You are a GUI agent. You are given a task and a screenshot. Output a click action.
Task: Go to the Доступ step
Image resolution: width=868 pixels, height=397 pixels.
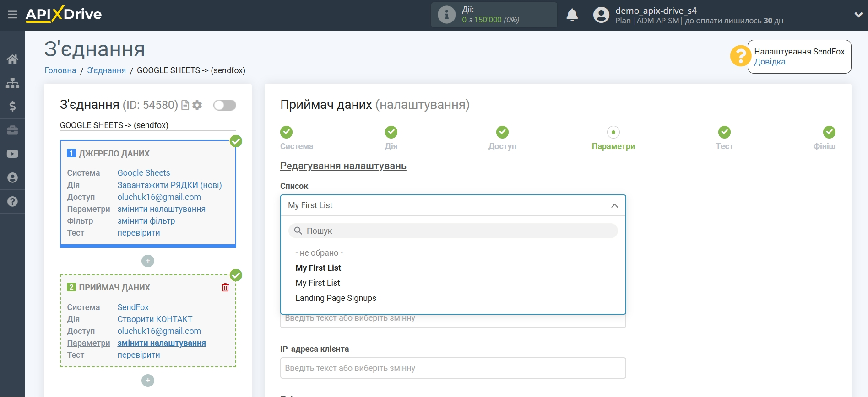[502, 132]
